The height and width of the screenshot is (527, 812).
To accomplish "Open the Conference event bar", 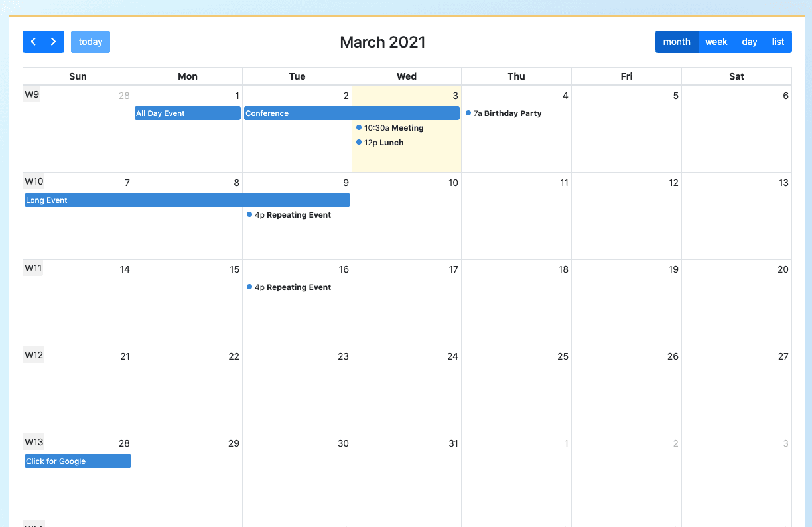I will (352, 113).
